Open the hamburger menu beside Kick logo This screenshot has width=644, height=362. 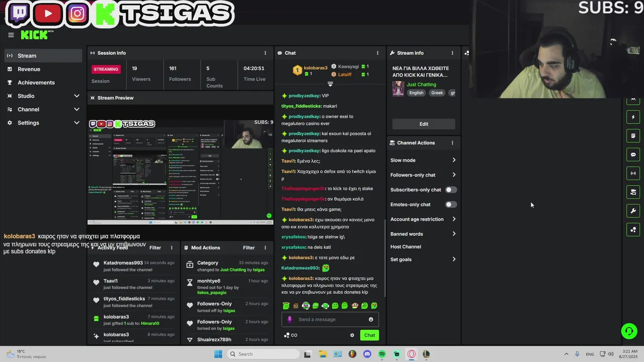point(11,35)
